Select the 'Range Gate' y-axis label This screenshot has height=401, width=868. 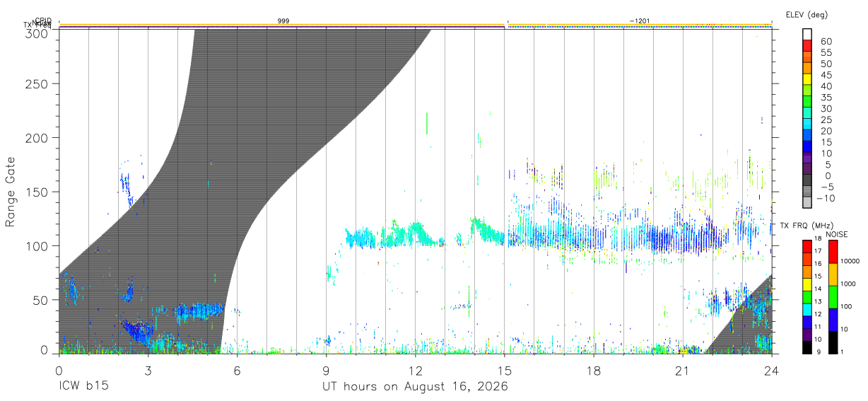click(x=11, y=192)
